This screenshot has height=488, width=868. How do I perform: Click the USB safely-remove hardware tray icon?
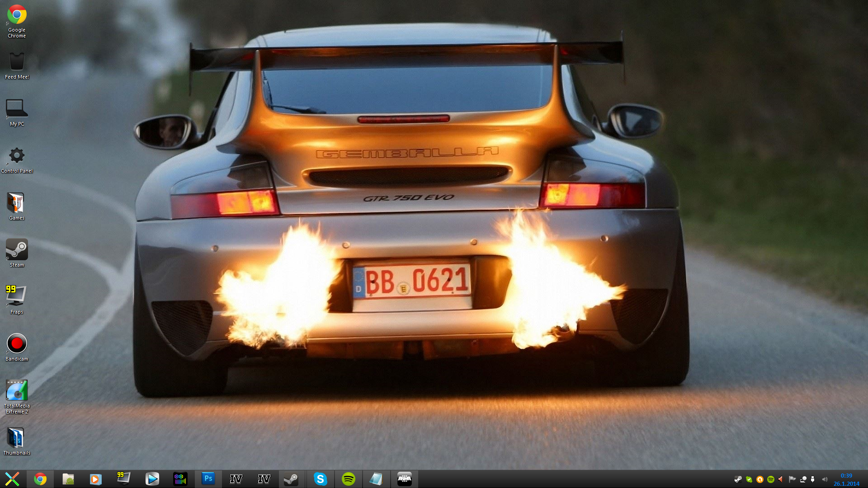point(813,479)
